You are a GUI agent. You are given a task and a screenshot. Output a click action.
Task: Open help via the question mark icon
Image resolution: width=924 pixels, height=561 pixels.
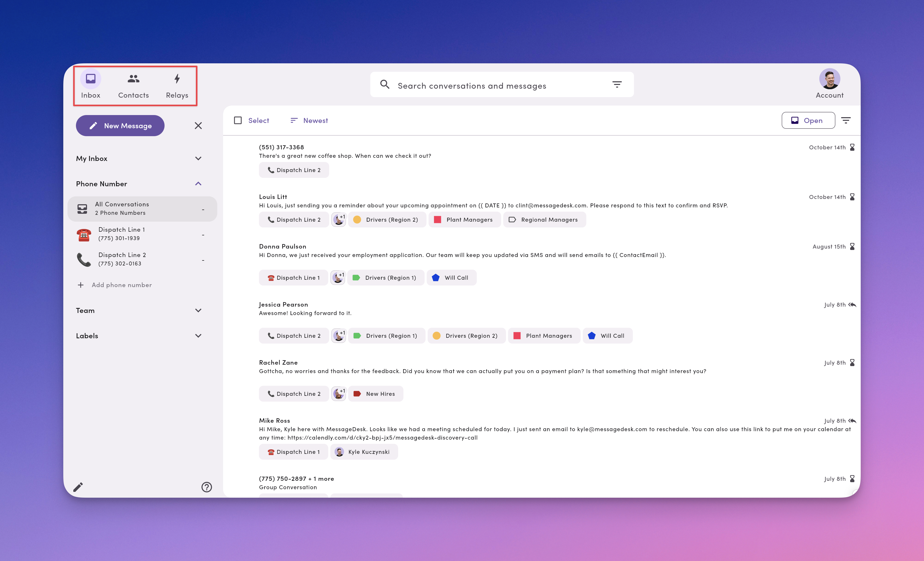pos(207,487)
